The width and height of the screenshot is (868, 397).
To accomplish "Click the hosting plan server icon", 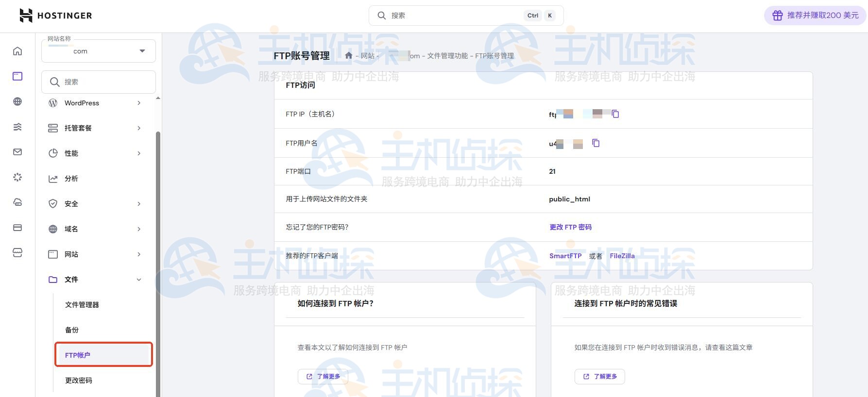I will 53,128.
